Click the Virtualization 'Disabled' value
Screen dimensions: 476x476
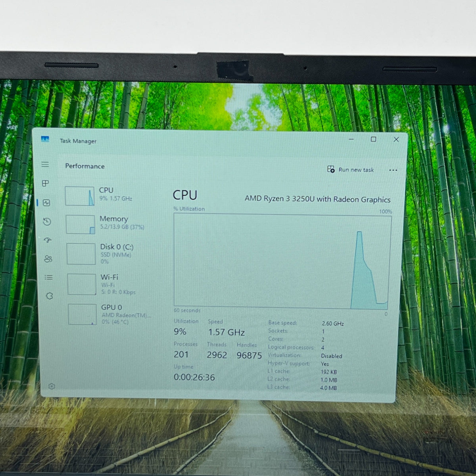(332, 356)
